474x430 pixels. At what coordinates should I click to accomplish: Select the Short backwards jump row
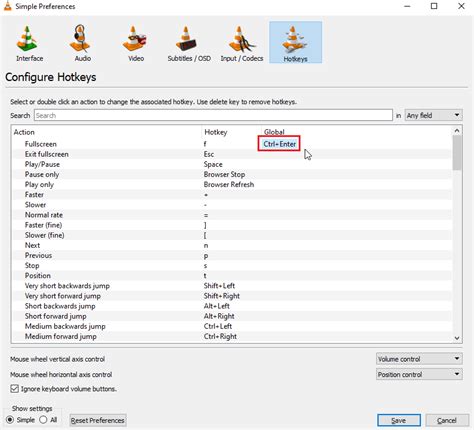pyautogui.click(x=232, y=306)
